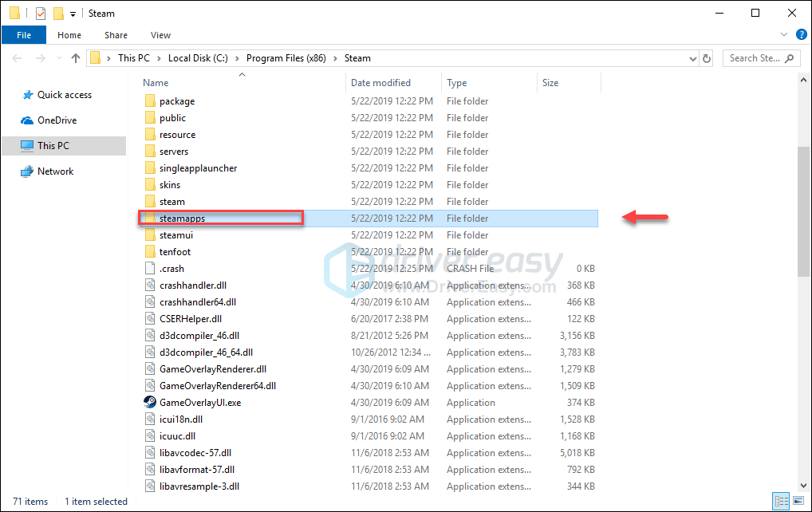Viewport: 812px width, 512px height.
Task: Switch to the View ribbon tab
Action: [160, 35]
